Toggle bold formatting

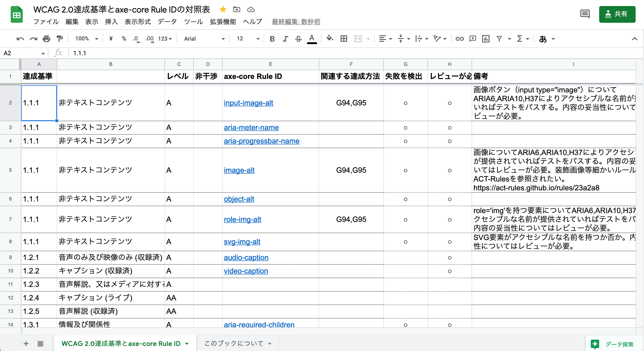tap(272, 39)
